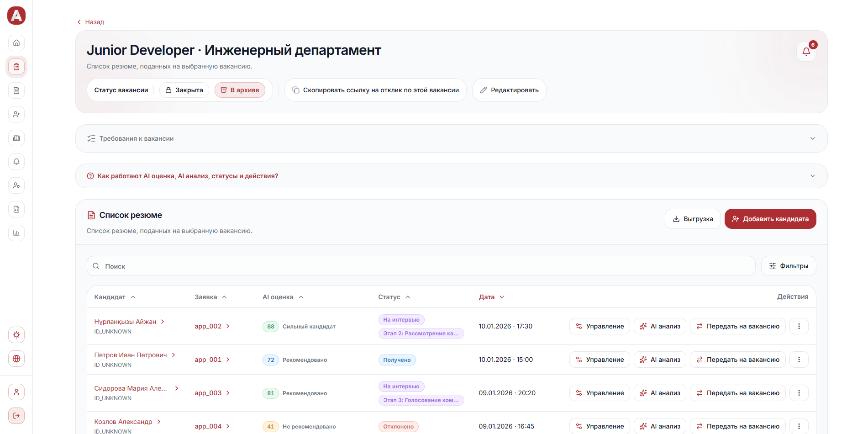Click AI анализ for Сидорова Мария
Image resolution: width=868 pixels, height=434 pixels.
coord(660,393)
